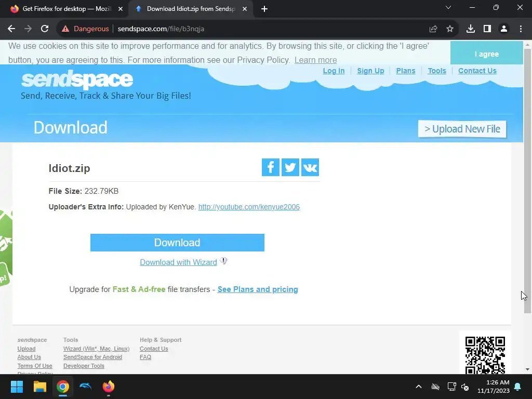Image resolution: width=532 pixels, height=399 pixels.
Task: Click the scrollbar down arrow
Action: [x=527, y=369]
